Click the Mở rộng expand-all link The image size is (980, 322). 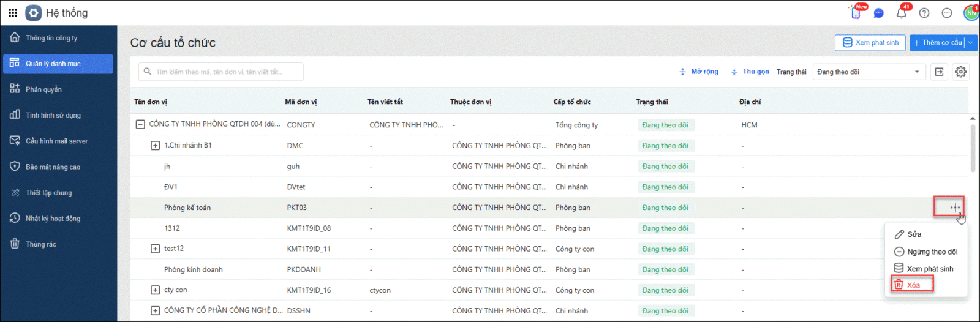coord(699,72)
